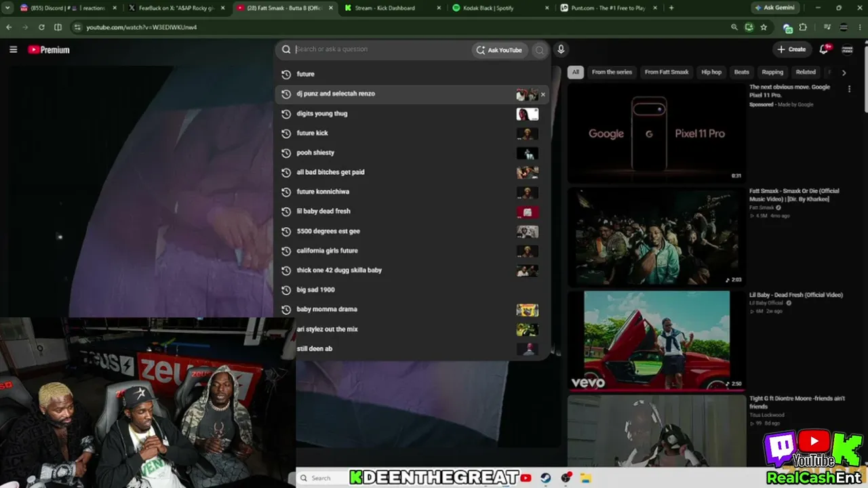
Task: Open the Smaxk Or Die video thumbnail
Action: [656, 237]
